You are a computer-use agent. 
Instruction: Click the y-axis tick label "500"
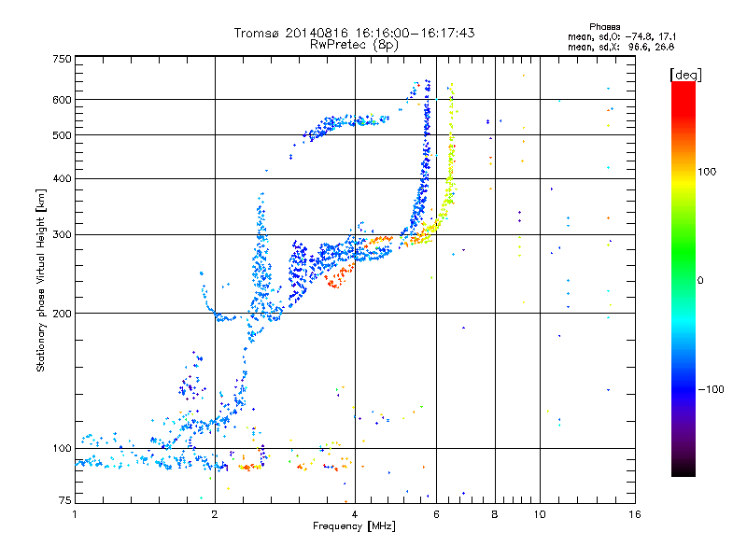pyautogui.click(x=62, y=135)
